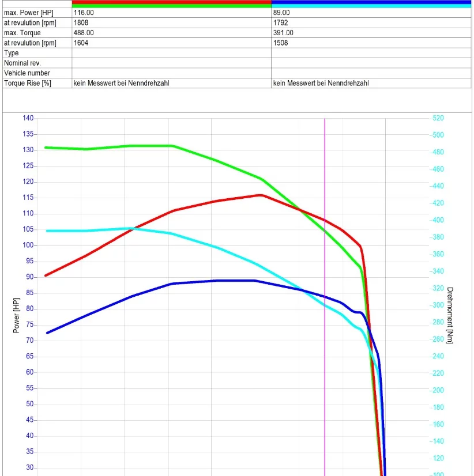Click the Drehmoment [Nm] axis title
474x476 pixels.
pyautogui.click(x=450, y=315)
